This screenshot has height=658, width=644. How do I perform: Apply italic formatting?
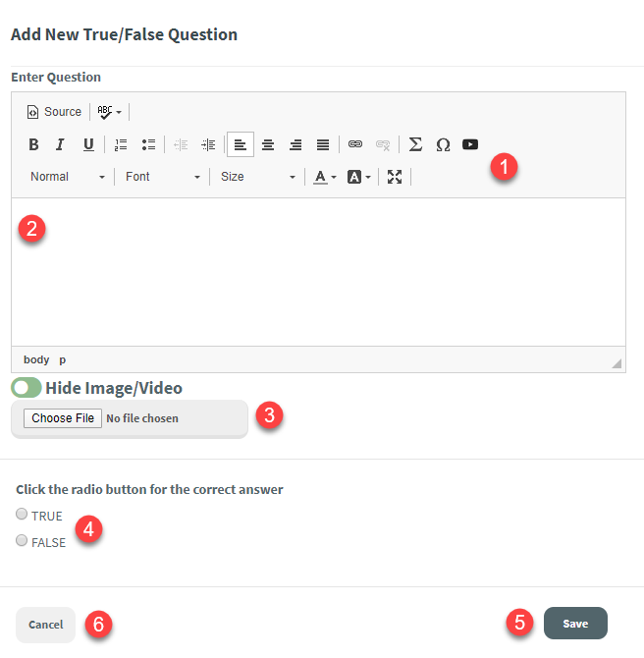60,144
